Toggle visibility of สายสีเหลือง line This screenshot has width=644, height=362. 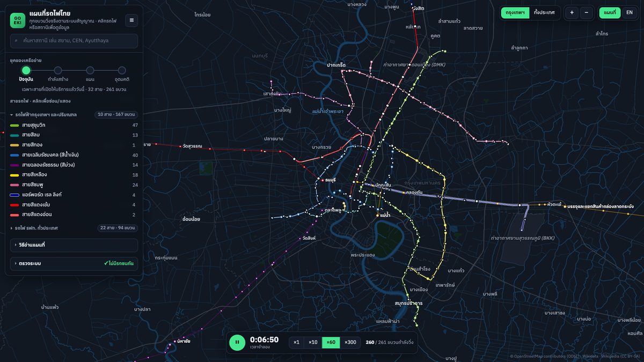74,175
